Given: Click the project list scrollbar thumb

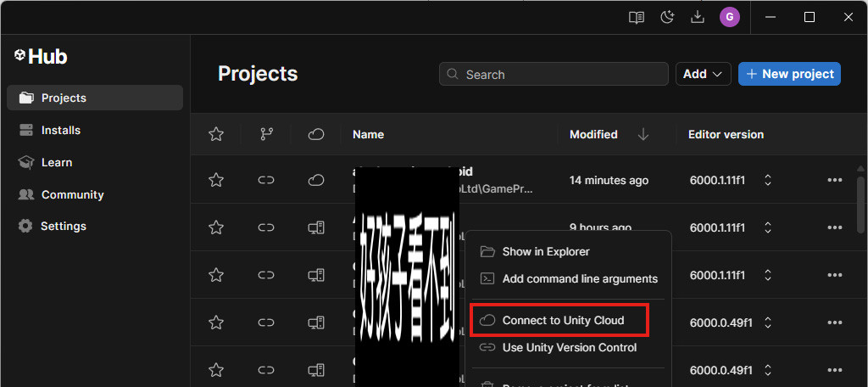Looking at the screenshot, I should coord(860,205).
